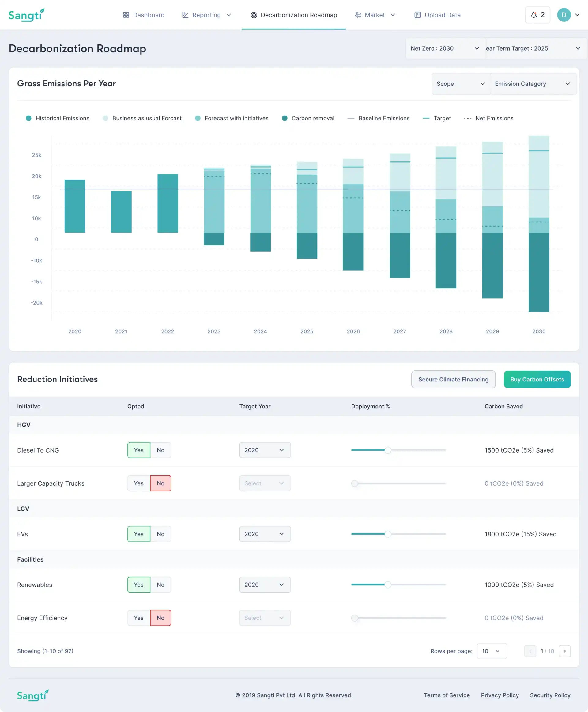Toggle Baseline Emissions legend line
This screenshot has width=588, height=712.
[x=351, y=118]
